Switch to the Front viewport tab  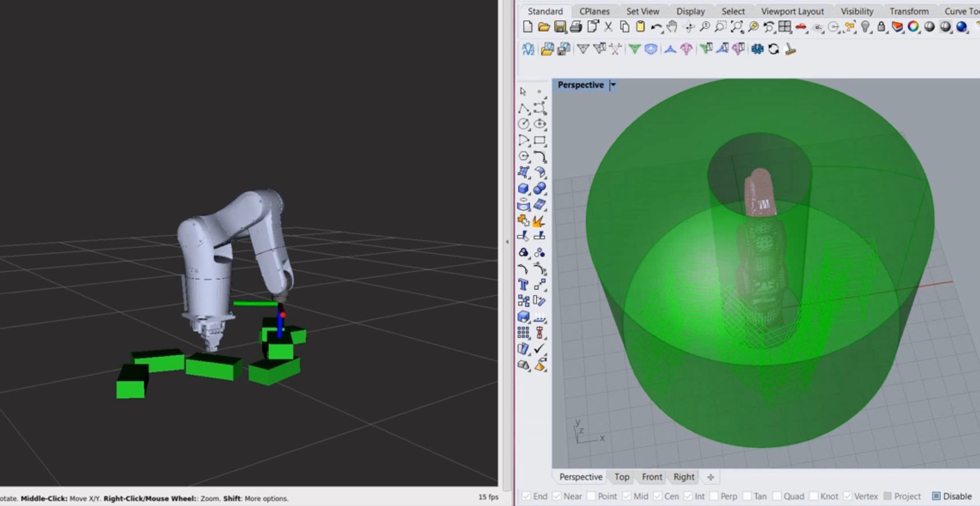click(652, 477)
